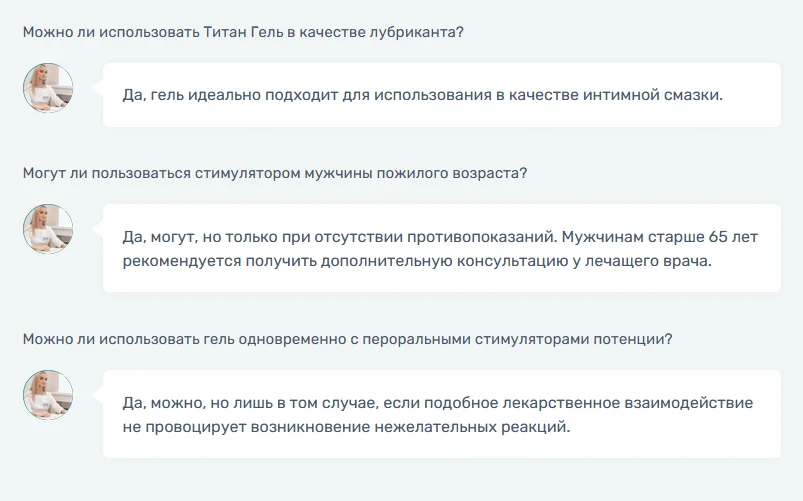Select the question about пероральными стимуляторами потенции

348,339
